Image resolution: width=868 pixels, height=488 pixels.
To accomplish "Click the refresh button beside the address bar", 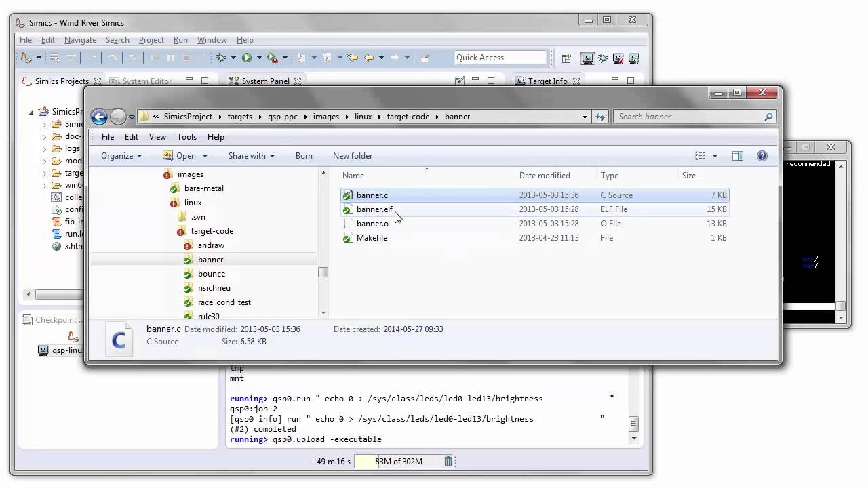I will (600, 117).
